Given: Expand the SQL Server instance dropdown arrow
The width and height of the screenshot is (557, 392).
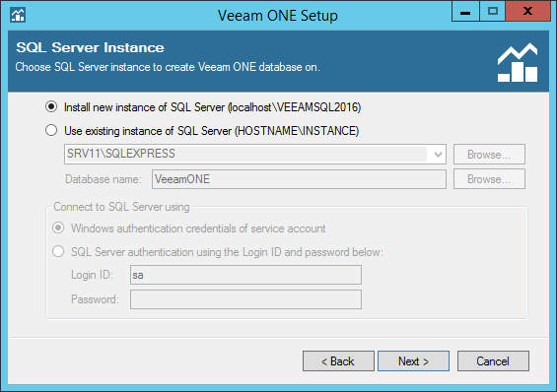Looking at the screenshot, I should 438,155.
